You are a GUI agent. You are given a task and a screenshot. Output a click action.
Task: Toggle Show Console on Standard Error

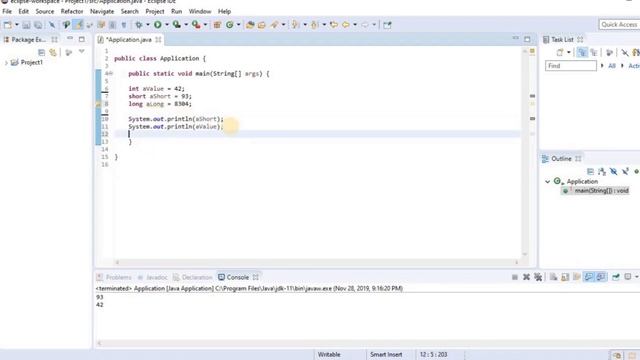(600, 277)
